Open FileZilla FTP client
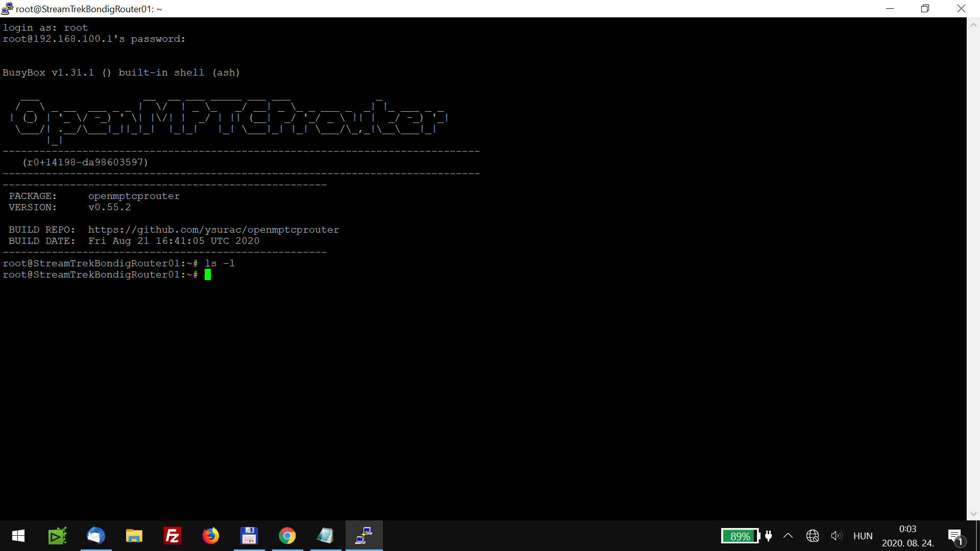This screenshot has width=980, height=551. coord(173,536)
